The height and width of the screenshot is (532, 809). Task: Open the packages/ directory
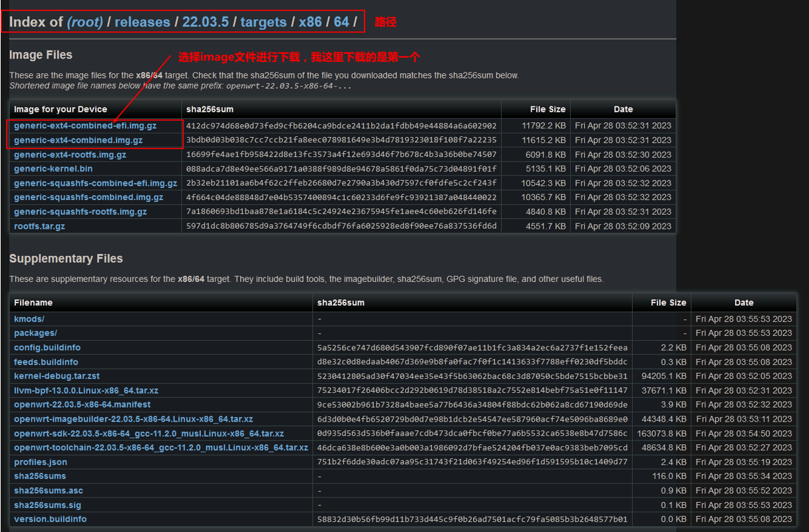[x=35, y=333]
